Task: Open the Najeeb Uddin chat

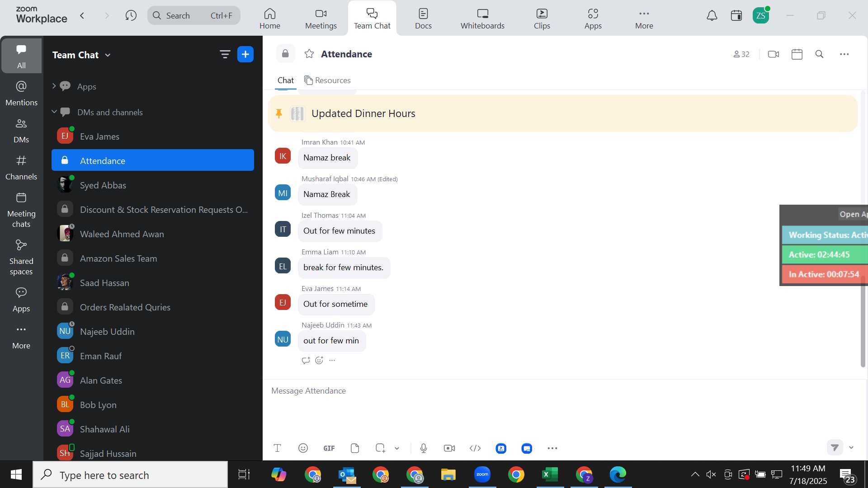Action: pyautogui.click(x=153, y=331)
